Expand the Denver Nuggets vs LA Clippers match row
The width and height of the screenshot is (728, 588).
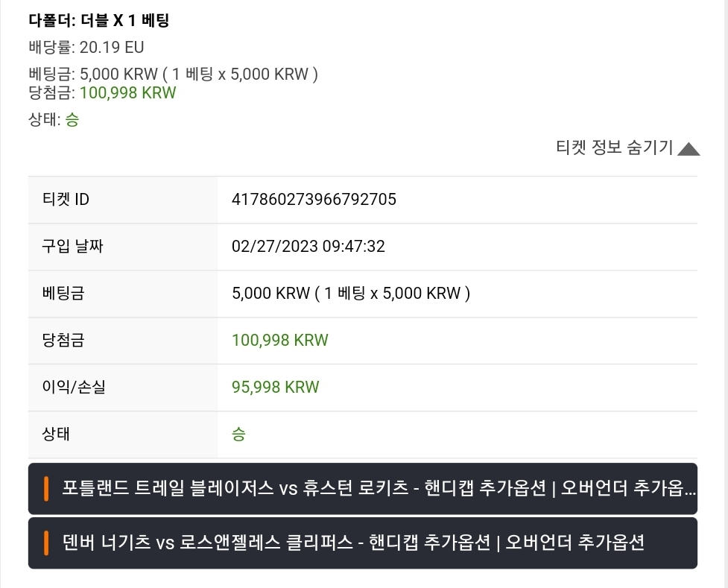(363, 543)
